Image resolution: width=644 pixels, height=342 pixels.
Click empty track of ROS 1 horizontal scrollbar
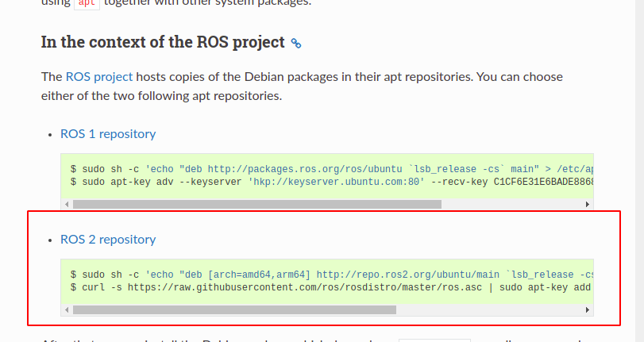(x=511, y=204)
